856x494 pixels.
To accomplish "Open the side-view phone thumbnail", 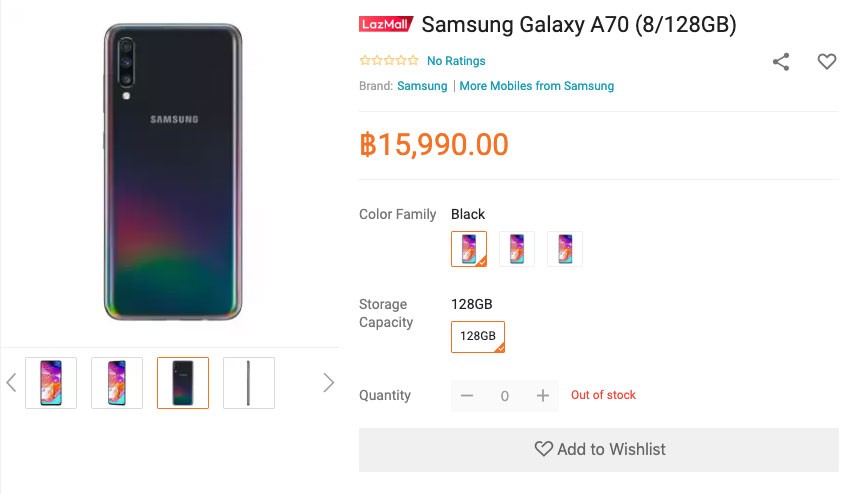I will [x=249, y=383].
